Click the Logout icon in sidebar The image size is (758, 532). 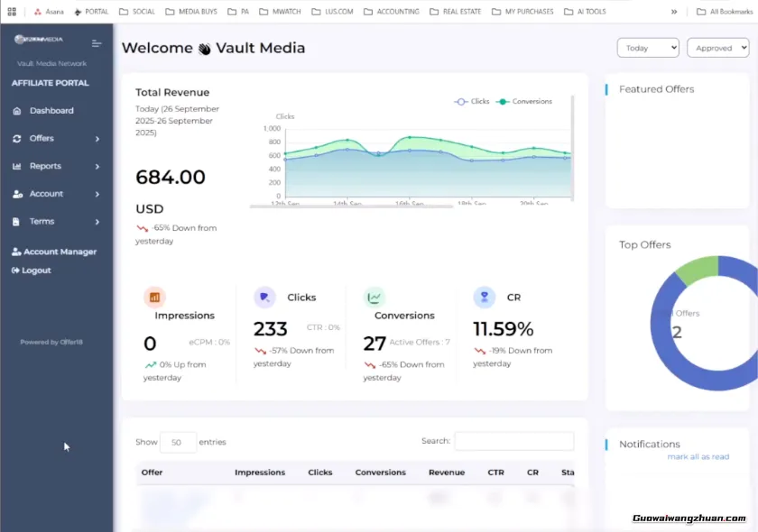pos(15,271)
